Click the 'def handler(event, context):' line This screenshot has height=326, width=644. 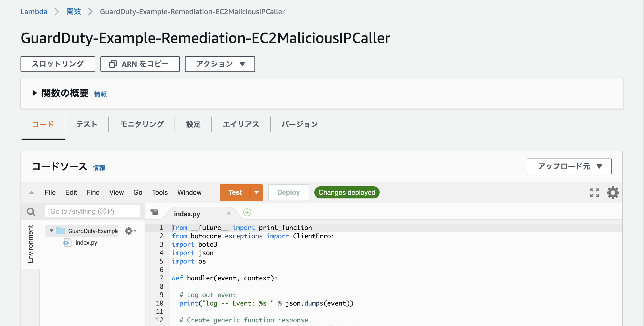pyautogui.click(x=224, y=278)
